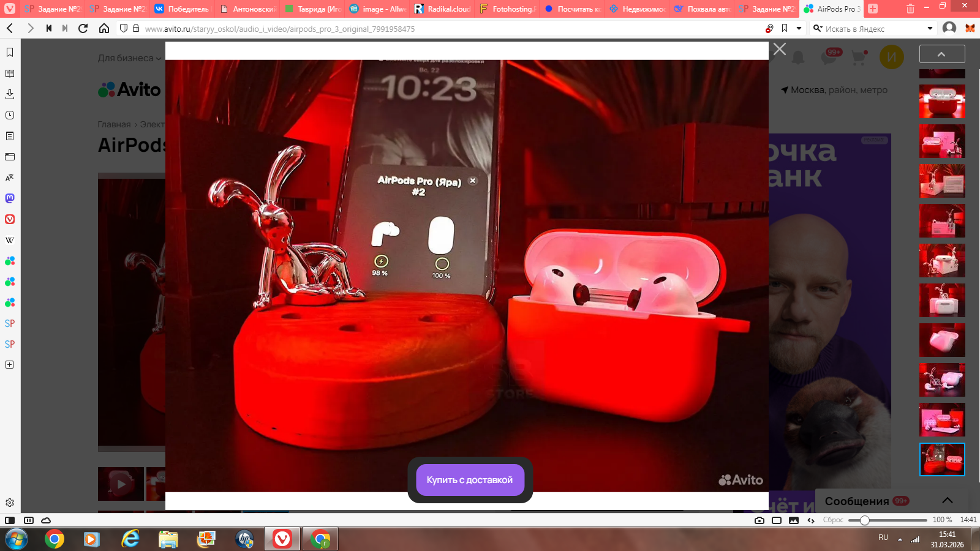Click the Fast Forward navigation button

point(65,28)
